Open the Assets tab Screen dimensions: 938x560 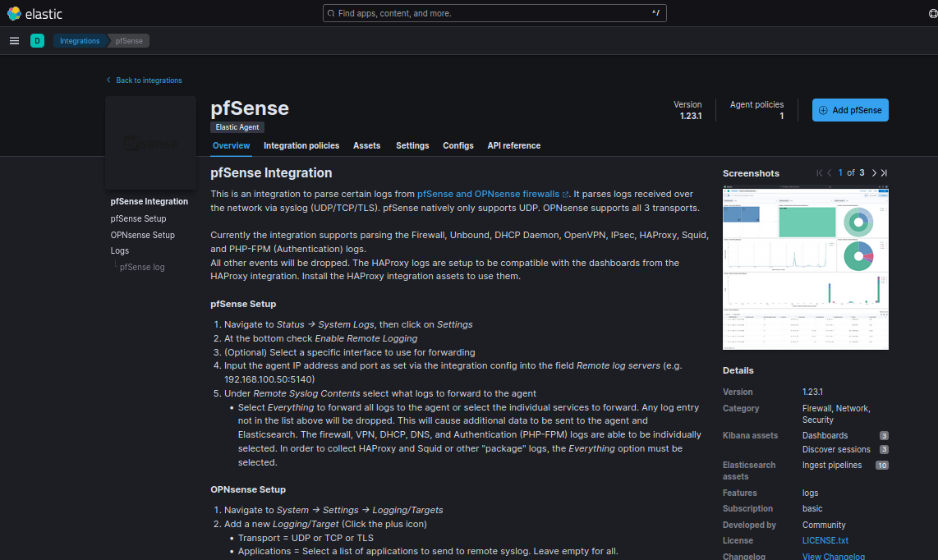pyautogui.click(x=366, y=145)
